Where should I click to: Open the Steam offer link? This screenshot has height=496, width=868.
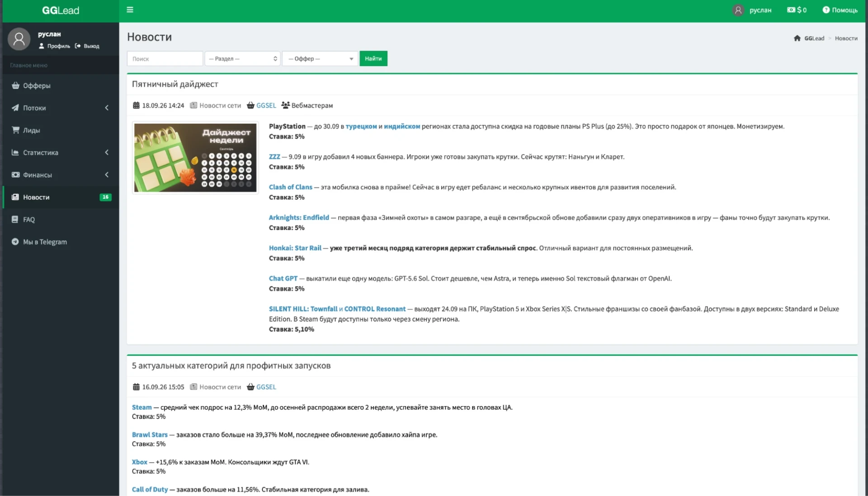click(142, 407)
